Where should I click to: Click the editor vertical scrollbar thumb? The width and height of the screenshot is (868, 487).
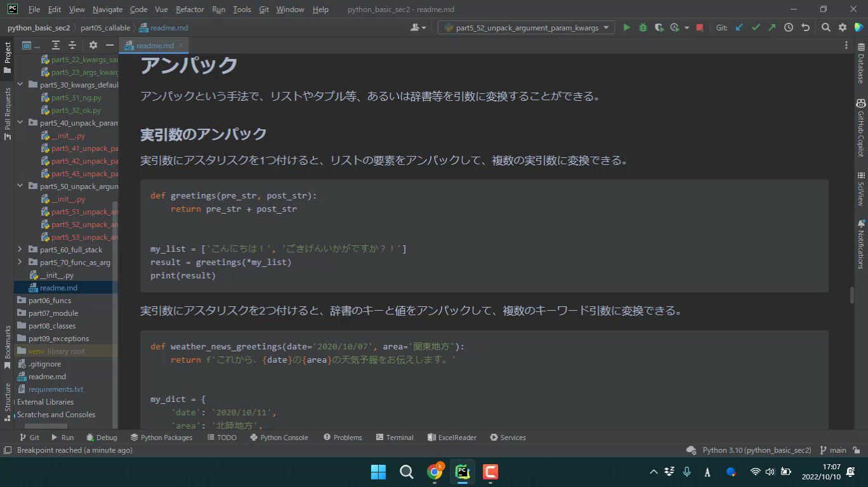coord(852,296)
